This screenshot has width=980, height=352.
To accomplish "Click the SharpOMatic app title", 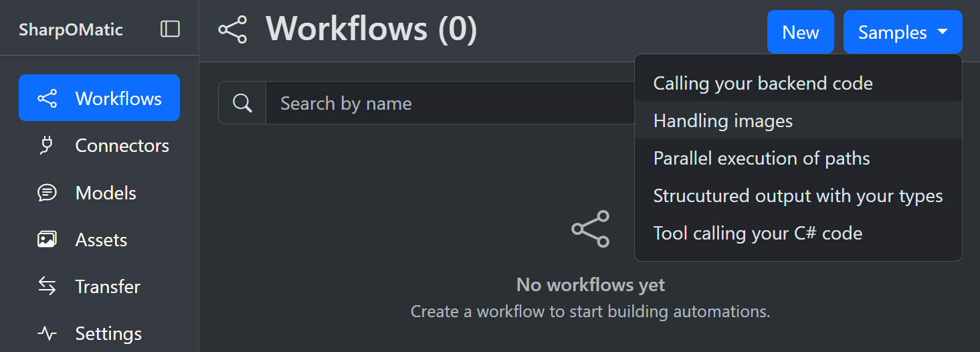I will [x=71, y=29].
